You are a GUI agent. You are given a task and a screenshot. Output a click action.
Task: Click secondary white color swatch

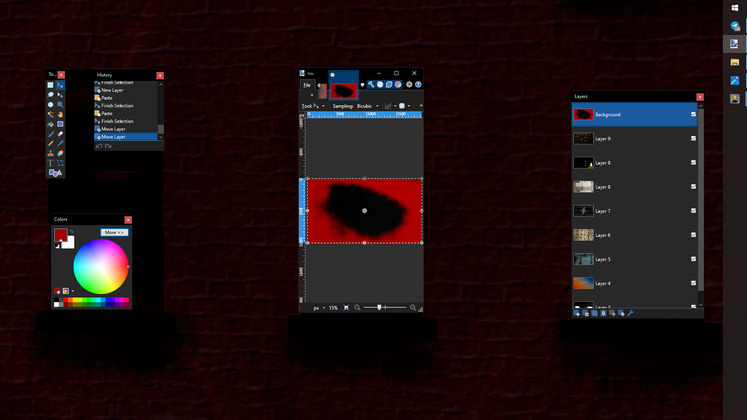(70, 244)
